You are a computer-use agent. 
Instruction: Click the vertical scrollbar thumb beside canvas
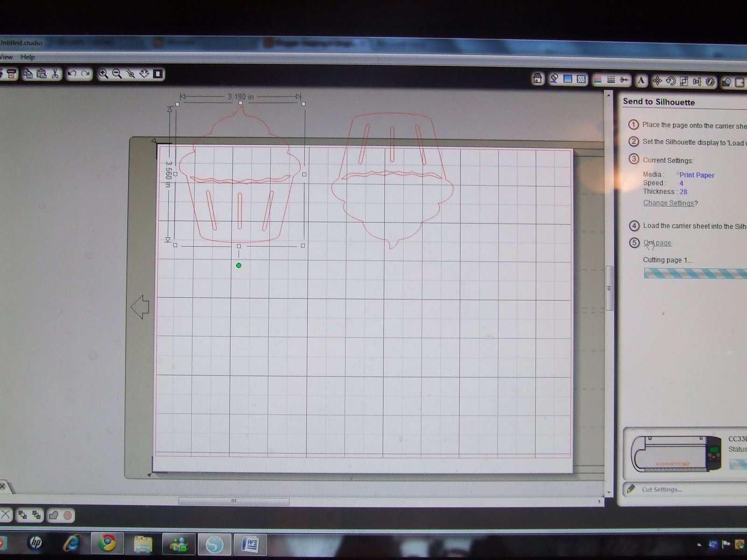609,288
